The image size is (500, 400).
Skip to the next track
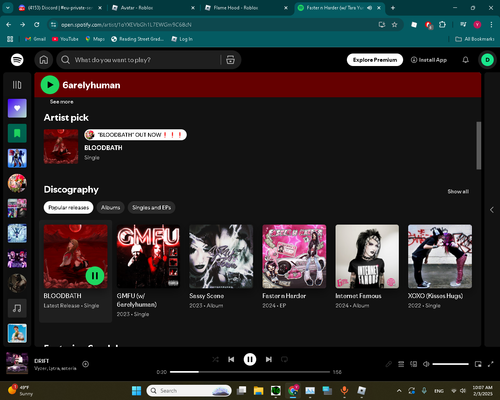pos(269,359)
